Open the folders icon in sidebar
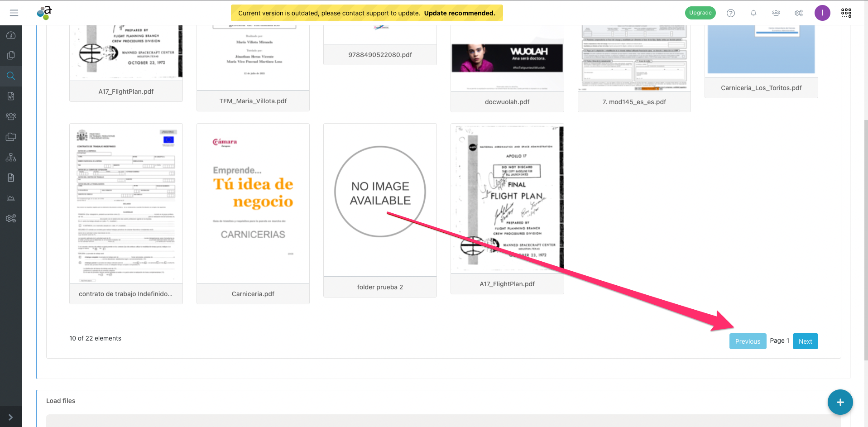 click(11, 137)
